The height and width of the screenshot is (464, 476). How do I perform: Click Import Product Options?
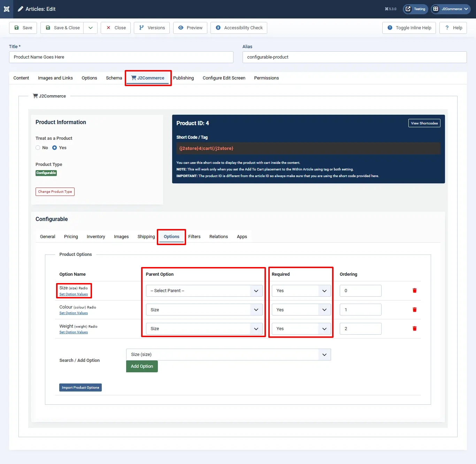tap(80, 388)
